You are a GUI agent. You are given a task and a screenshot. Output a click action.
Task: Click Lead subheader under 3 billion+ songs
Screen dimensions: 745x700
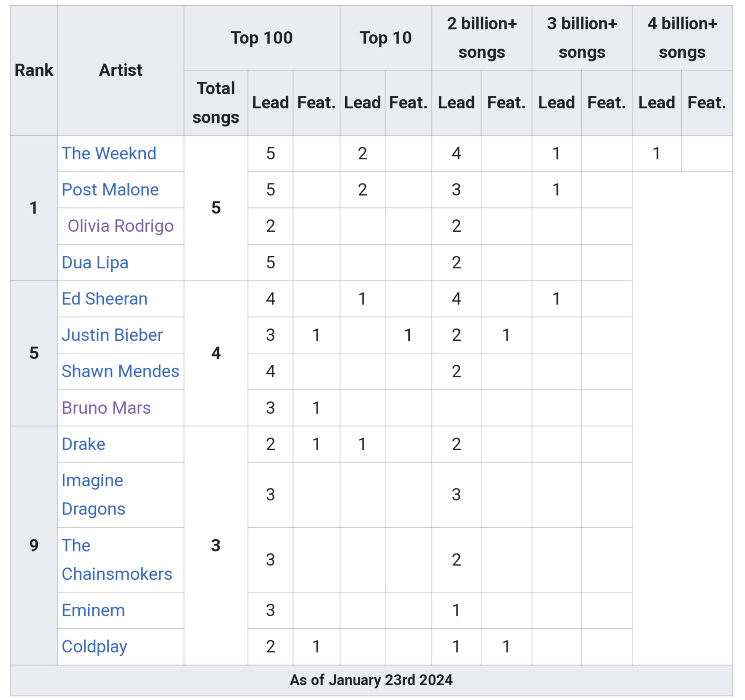pyautogui.click(x=557, y=103)
